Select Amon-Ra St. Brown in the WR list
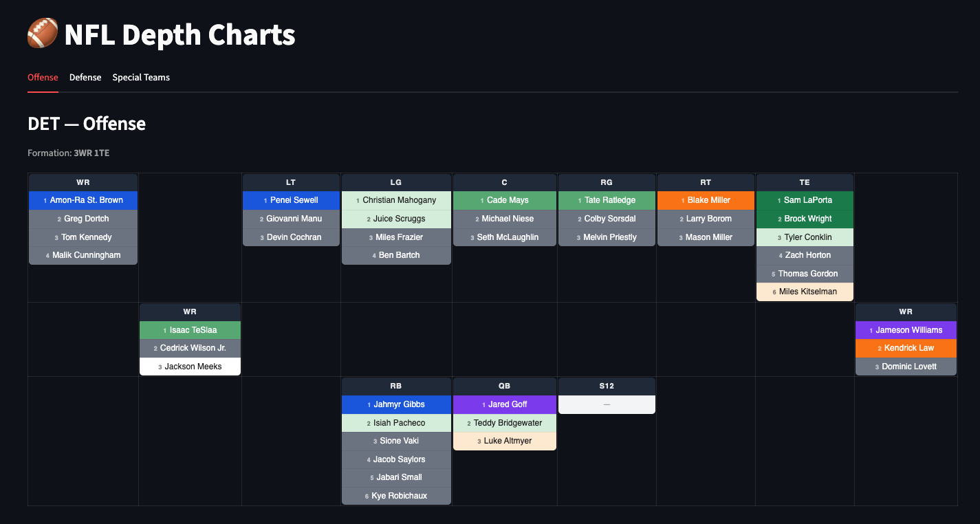The image size is (980, 524). (83, 200)
